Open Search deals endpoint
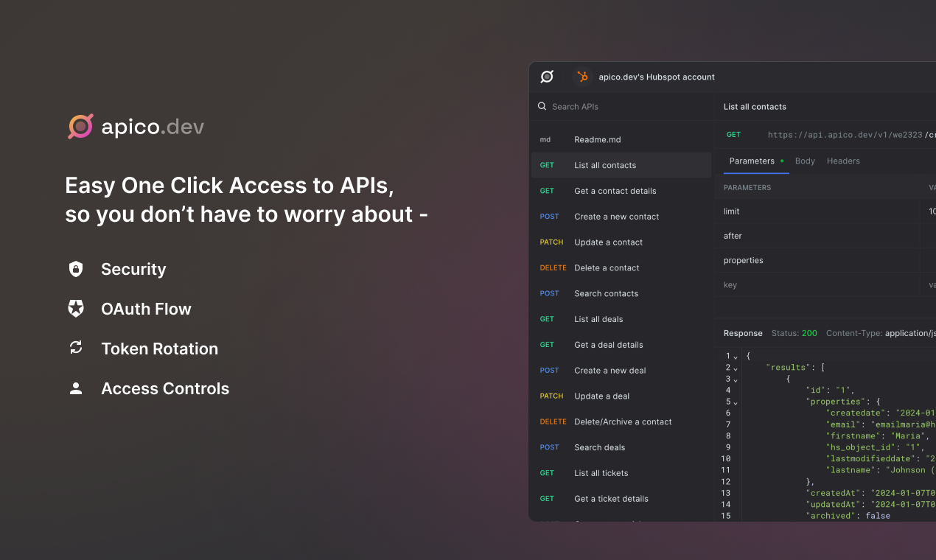This screenshot has height=560, width=936. (x=621, y=447)
